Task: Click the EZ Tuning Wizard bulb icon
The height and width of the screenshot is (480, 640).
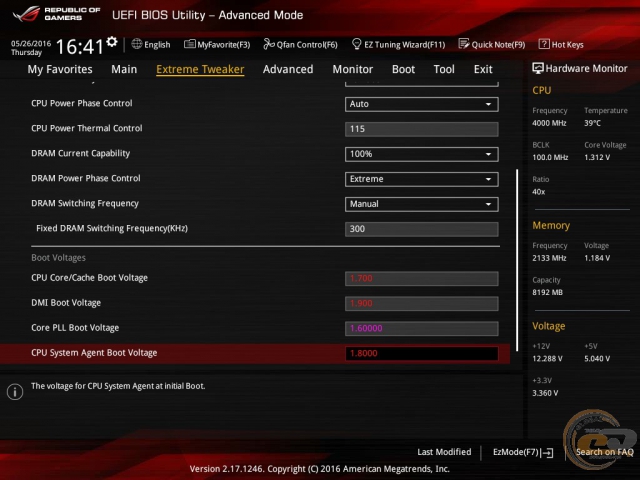Action: (x=356, y=44)
